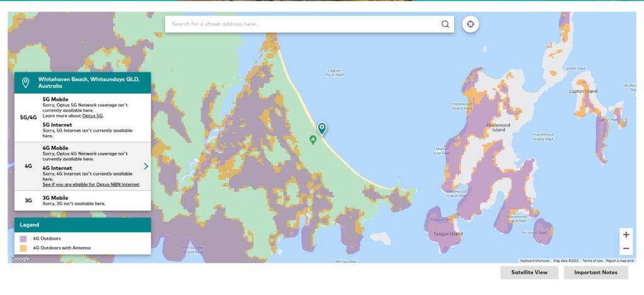Screen dimensions: 644x295
Task: Click the 4G Mobile heading text
Action: 55,148
